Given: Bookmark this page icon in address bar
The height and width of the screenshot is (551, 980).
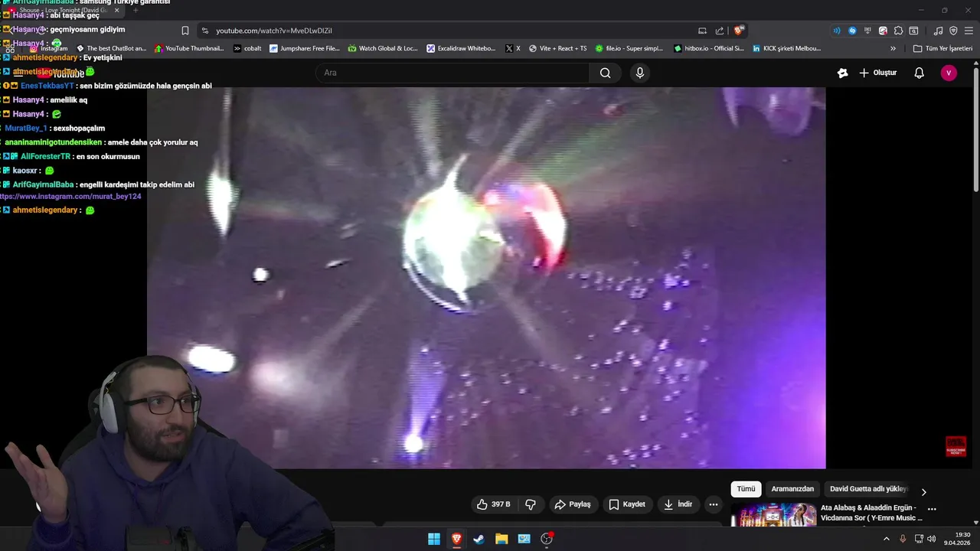Looking at the screenshot, I should pos(185,31).
